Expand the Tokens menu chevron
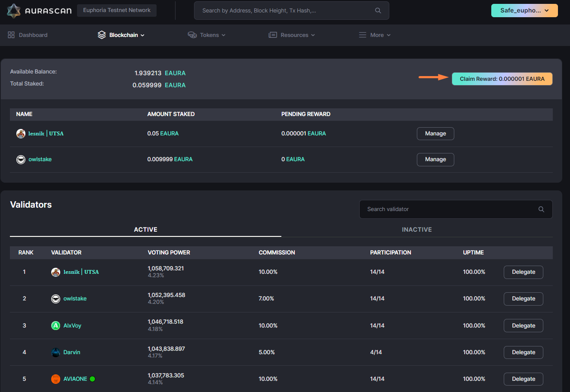 [x=223, y=35]
